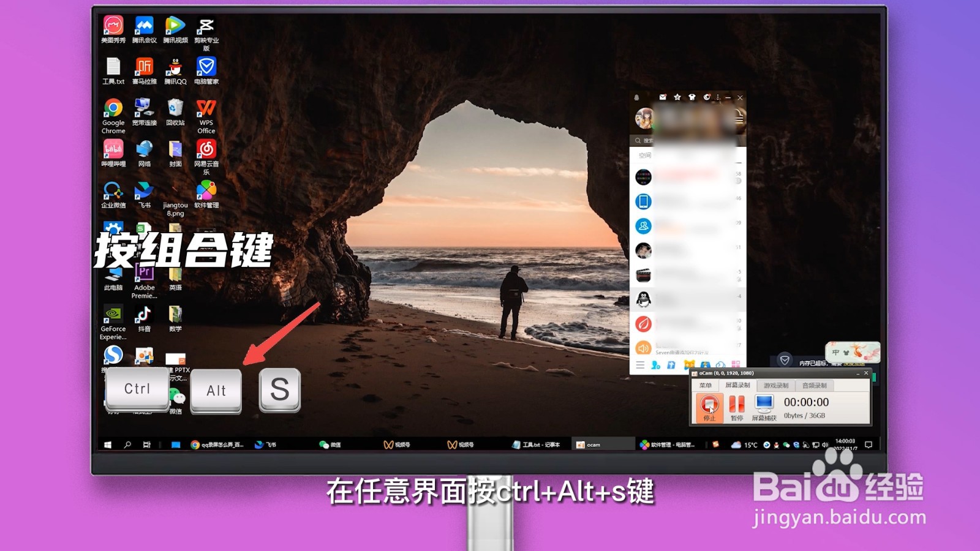The height and width of the screenshot is (551, 980).
Task: Open the 英语 folder on desktop
Action: [175, 277]
